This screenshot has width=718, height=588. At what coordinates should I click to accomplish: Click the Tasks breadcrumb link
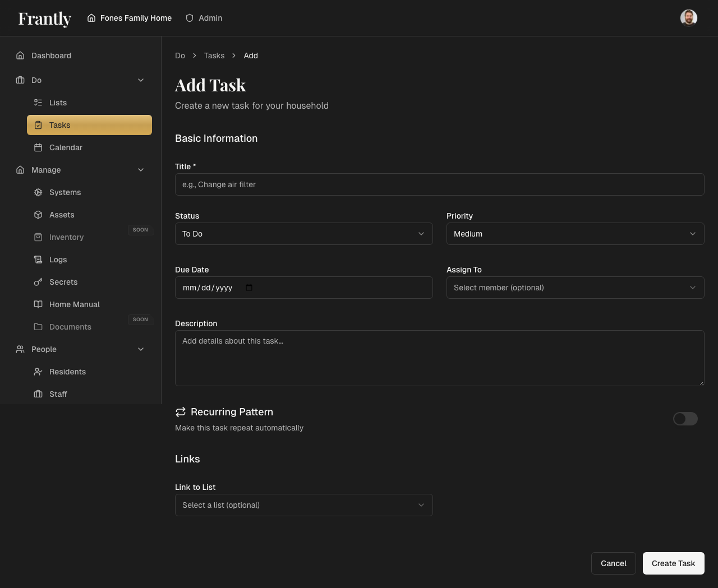click(214, 55)
